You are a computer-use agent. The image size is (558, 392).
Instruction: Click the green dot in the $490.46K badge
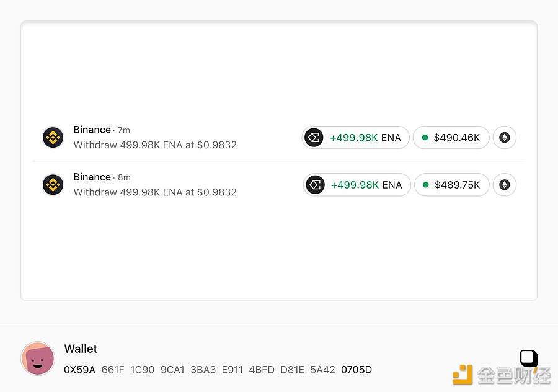[425, 138]
